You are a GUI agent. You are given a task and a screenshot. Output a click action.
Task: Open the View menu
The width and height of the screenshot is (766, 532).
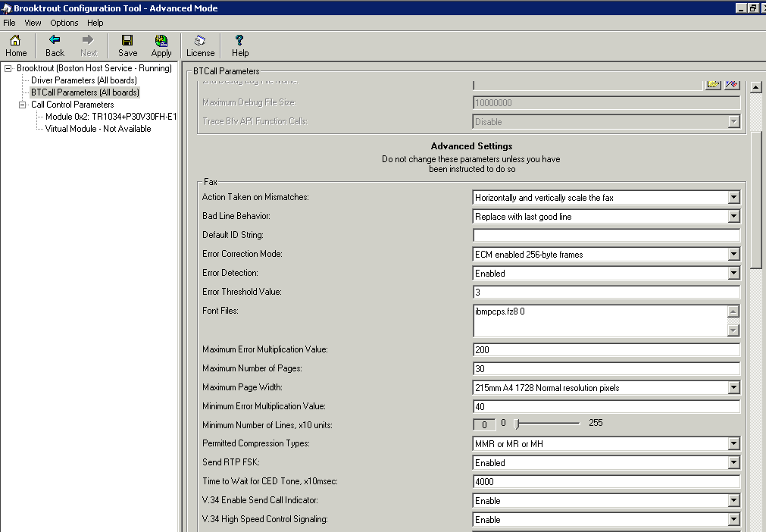pos(33,23)
